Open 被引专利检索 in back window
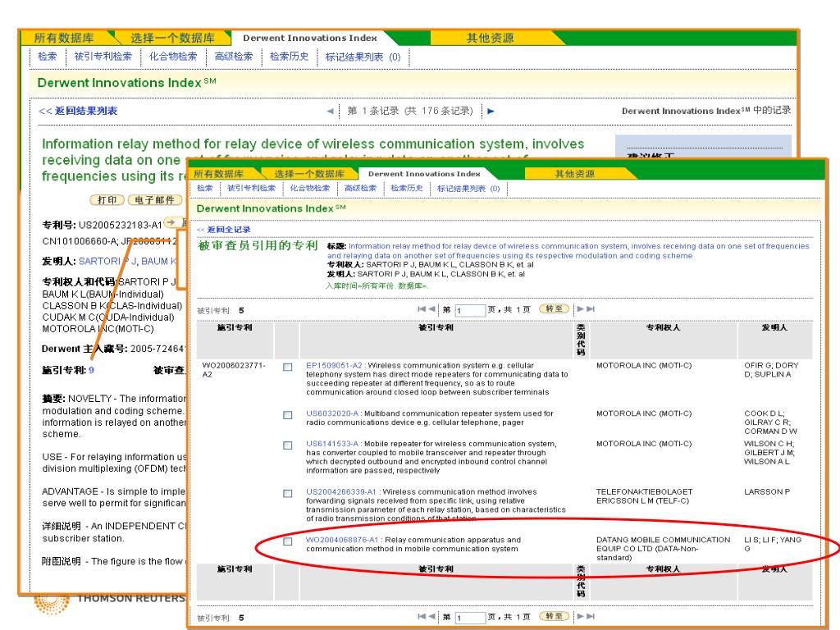The image size is (840, 630). pos(103,57)
